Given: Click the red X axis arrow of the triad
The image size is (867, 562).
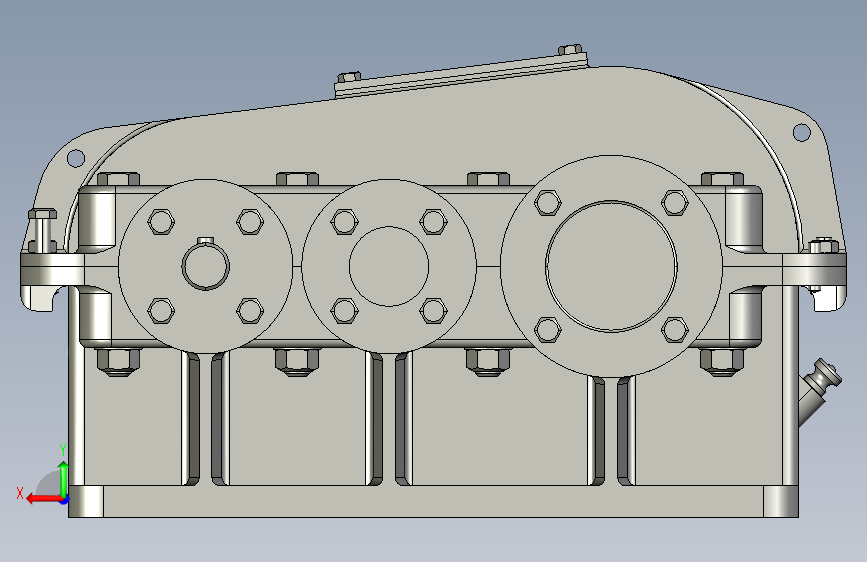Looking at the screenshot, I should pyautogui.click(x=43, y=499).
